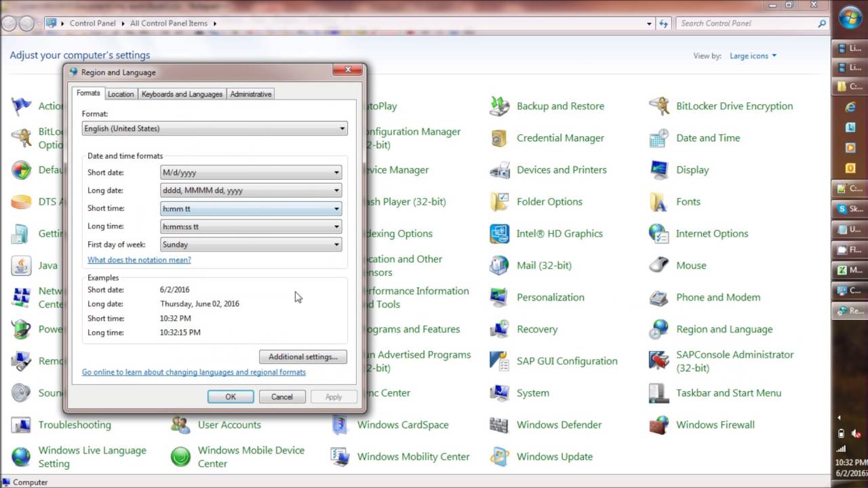Image resolution: width=868 pixels, height=488 pixels.
Task: Click All Control Panel Items breadcrumb
Action: (169, 23)
